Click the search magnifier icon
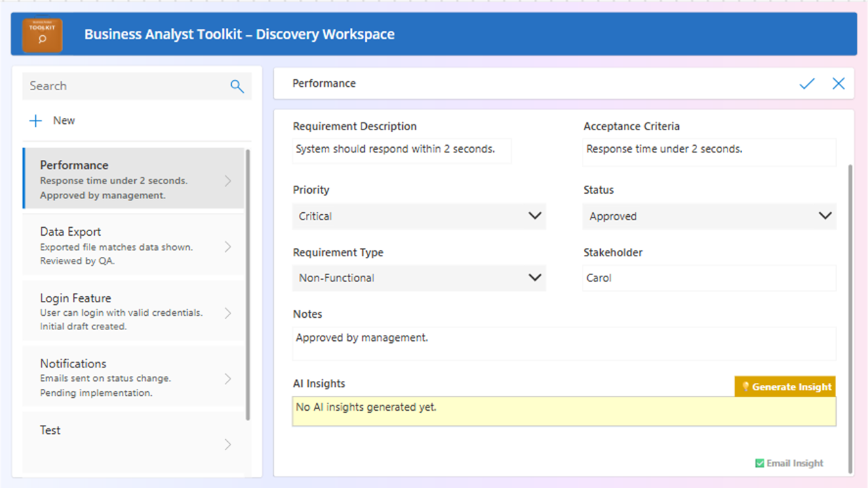This screenshot has width=868, height=488. tap(237, 86)
